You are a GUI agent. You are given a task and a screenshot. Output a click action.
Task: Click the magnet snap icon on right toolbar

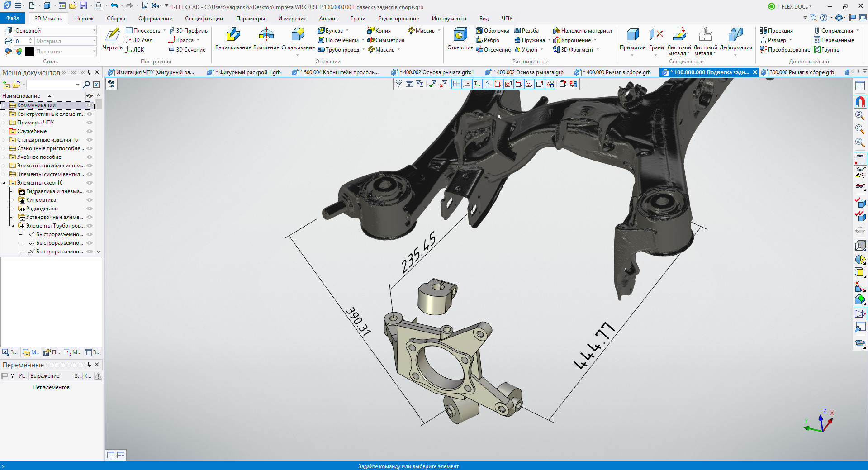(x=860, y=101)
